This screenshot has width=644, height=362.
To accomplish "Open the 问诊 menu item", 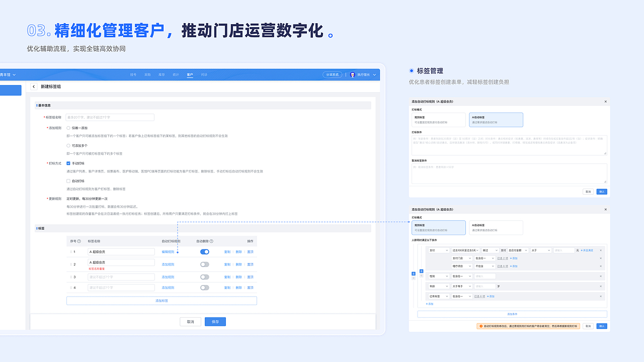I will tap(204, 74).
